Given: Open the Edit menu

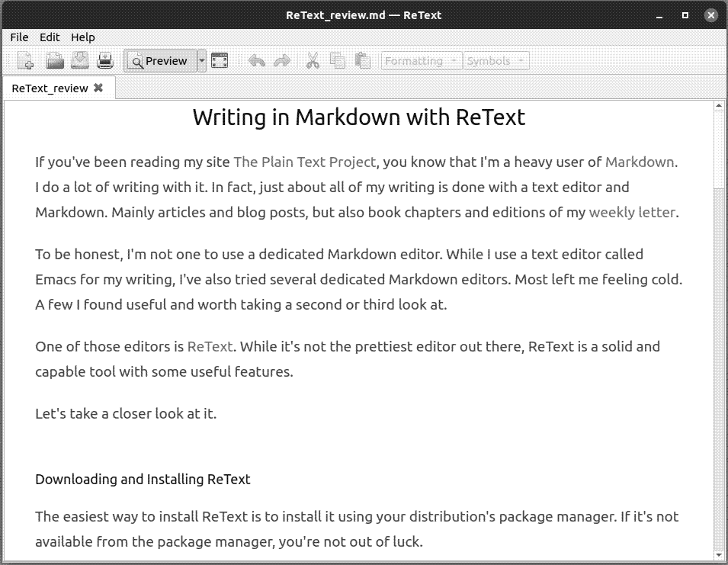Looking at the screenshot, I should [50, 37].
